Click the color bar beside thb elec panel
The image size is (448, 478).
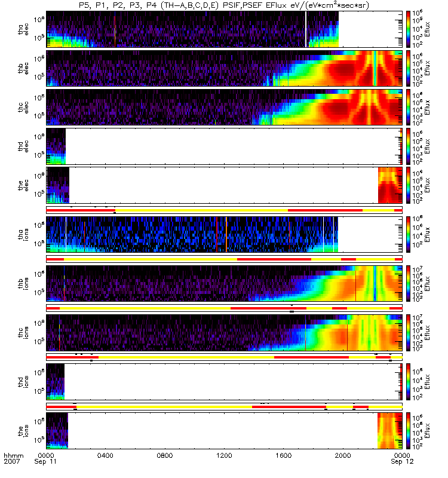[x=409, y=68]
